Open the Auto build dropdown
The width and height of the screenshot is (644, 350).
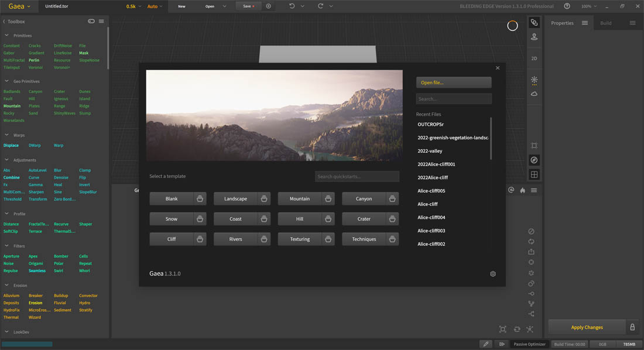pyautogui.click(x=155, y=6)
